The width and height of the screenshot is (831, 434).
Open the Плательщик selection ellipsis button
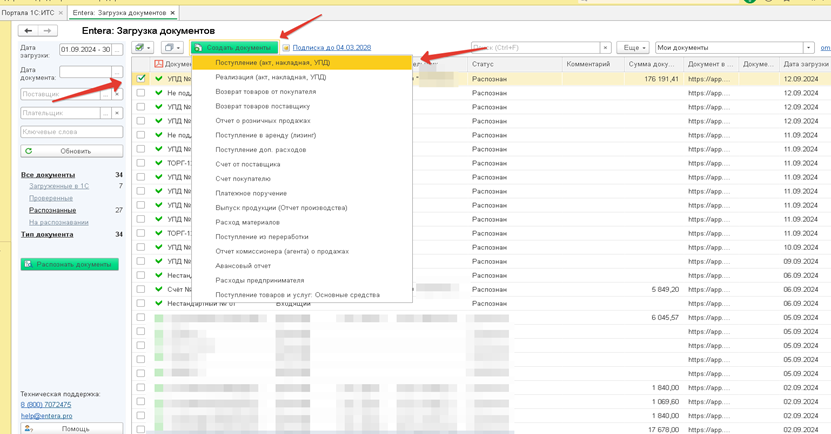tap(106, 113)
